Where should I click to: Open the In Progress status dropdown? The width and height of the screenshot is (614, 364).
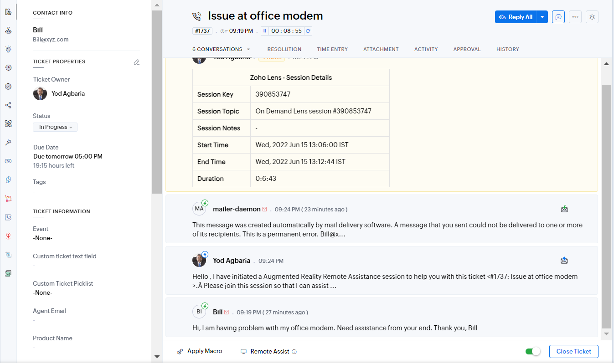(x=55, y=127)
